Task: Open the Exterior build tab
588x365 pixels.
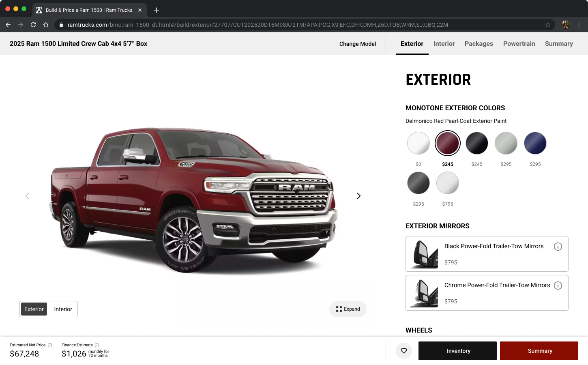Action: click(412, 44)
